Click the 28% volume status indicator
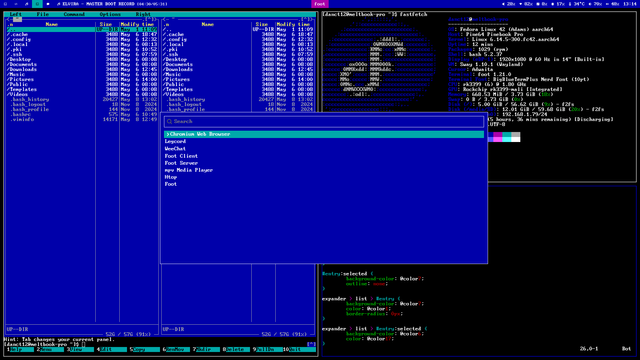Screen dimensions: 640x360 (x=509, y=4)
